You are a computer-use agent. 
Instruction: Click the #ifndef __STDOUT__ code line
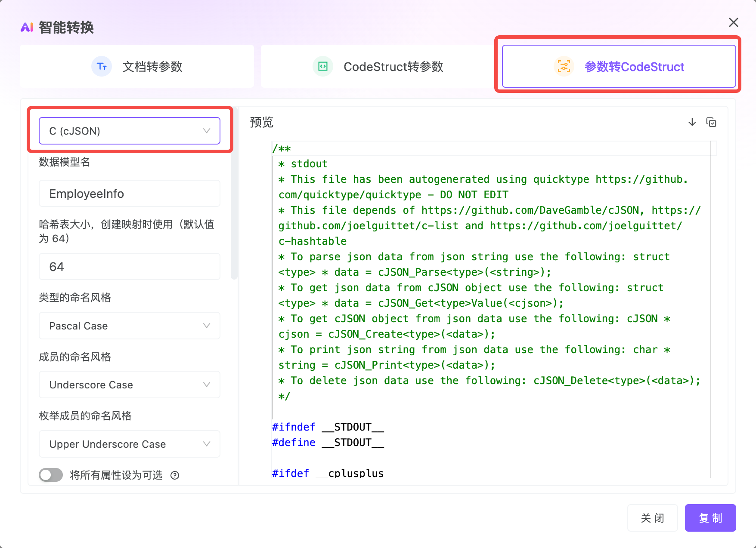328,427
